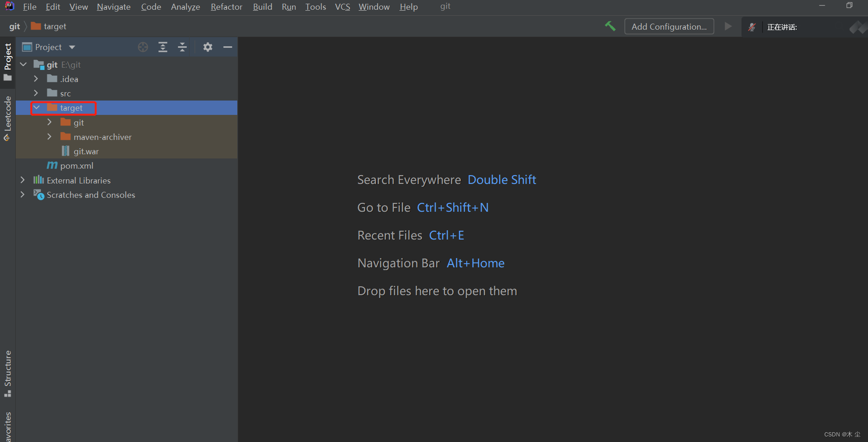Viewport: 868px width, 442px height.
Task: Click the git.war archive file icon
Action: (x=65, y=151)
